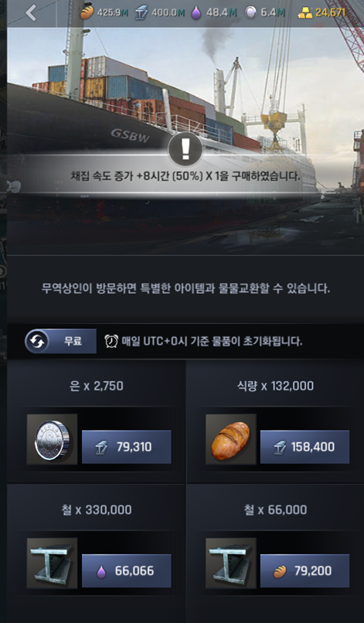364x623 pixels.
Task: Select steel beam thumbnail in 철 x 66,000 card
Action: (231, 563)
